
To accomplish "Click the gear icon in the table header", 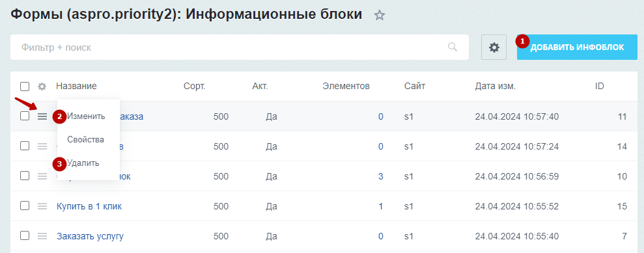I will 42,87.
